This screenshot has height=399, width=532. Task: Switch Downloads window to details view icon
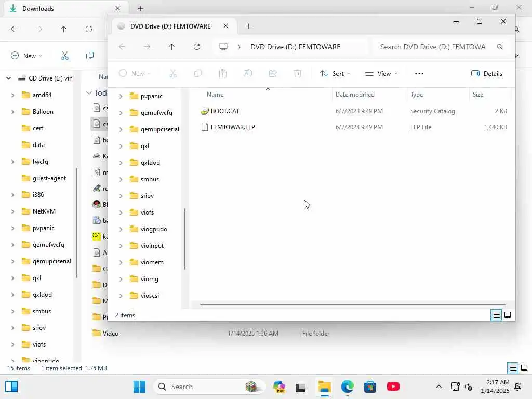point(513,368)
